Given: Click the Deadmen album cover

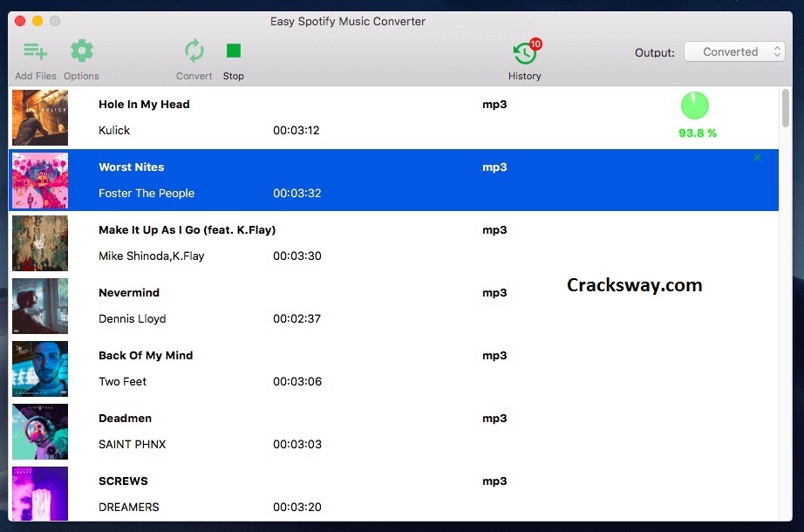Looking at the screenshot, I should (40, 432).
